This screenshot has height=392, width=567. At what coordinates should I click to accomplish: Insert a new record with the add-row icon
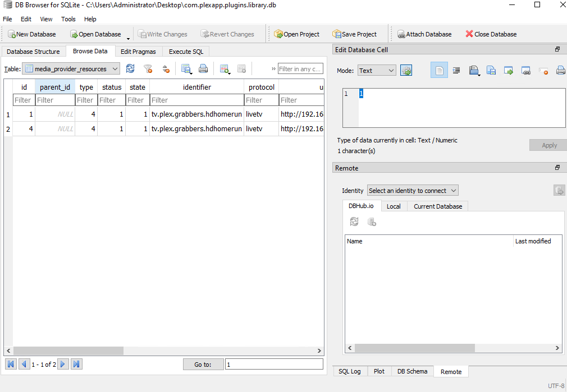pyautogui.click(x=224, y=68)
